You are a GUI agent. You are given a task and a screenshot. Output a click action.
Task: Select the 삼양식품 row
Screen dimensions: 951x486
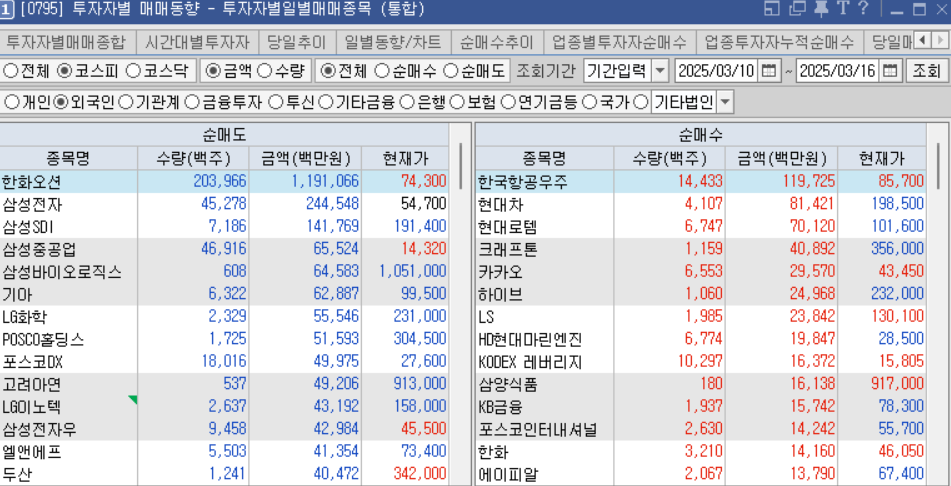pyautogui.click(x=701, y=385)
